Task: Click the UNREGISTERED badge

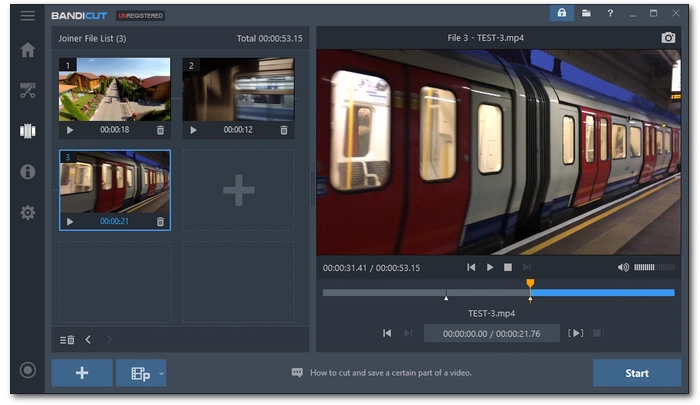Action: coord(140,16)
